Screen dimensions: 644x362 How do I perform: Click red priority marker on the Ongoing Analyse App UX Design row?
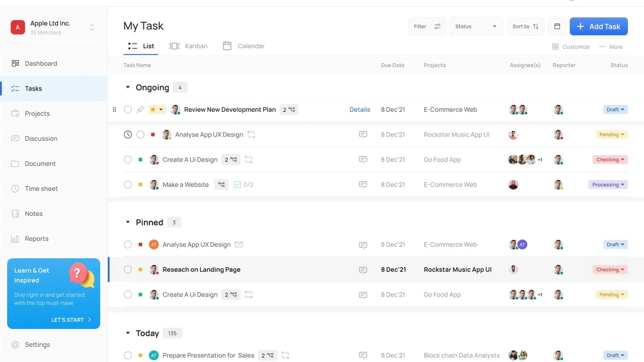pos(153,134)
